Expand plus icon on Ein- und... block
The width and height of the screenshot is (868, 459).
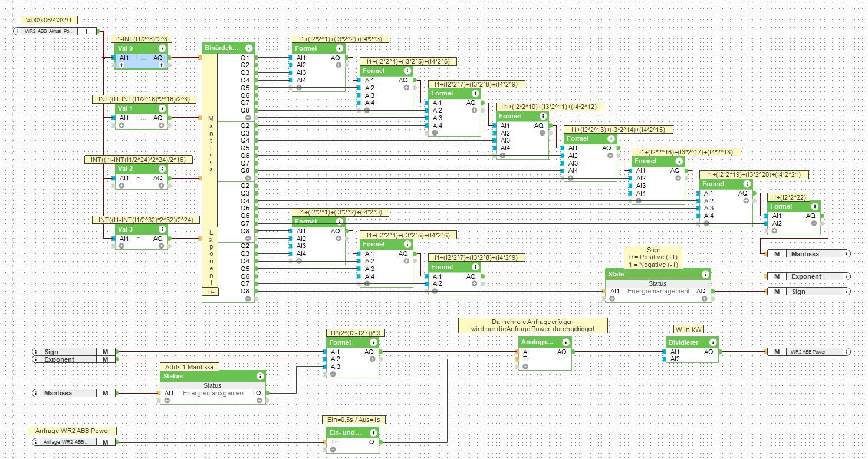(333, 450)
